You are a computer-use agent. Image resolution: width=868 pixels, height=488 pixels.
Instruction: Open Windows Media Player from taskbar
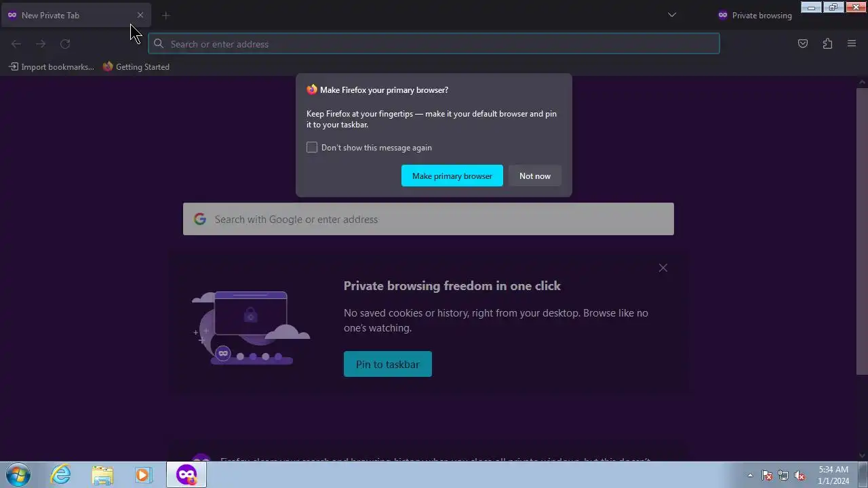click(x=143, y=474)
